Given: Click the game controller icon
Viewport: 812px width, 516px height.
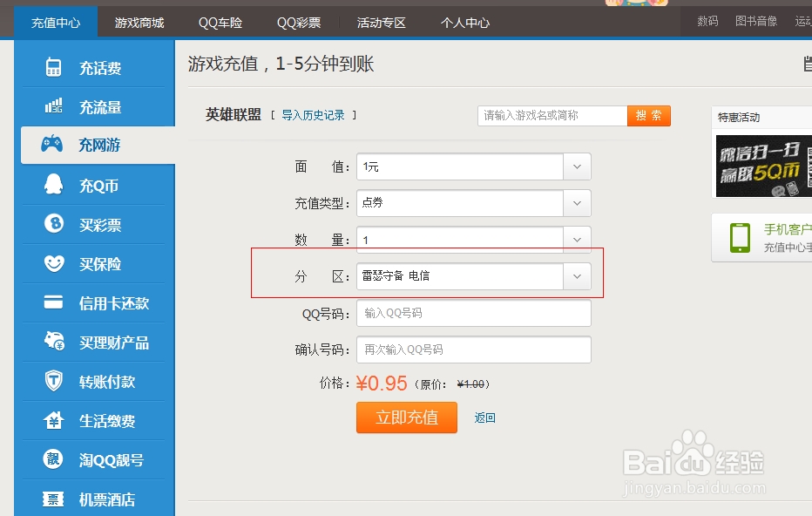Looking at the screenshot, I should click(x=51, y=144).
